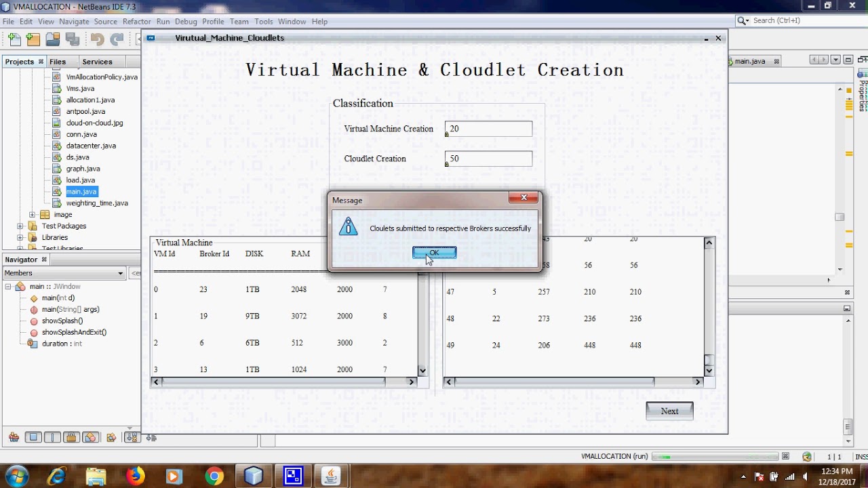Viewport: 868px width, 488px height.
Task: Click the NetBeans cube taskbar icon
Action: pos(254,476)
